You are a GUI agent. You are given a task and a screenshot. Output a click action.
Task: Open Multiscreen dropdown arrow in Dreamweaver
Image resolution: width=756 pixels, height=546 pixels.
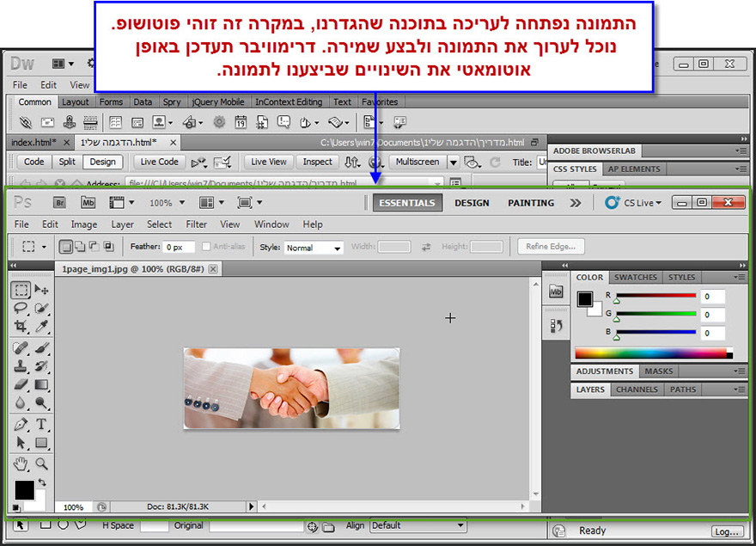454,163
